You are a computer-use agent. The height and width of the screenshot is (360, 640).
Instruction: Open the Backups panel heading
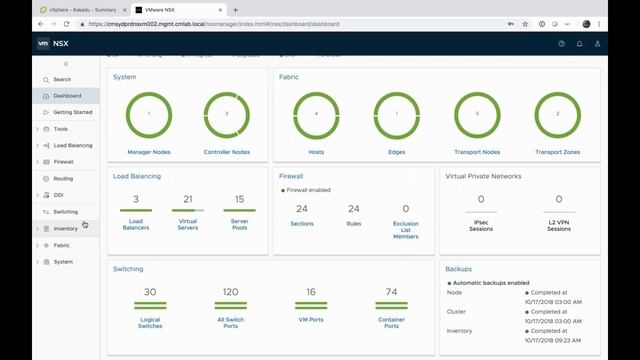coord(458,269)
